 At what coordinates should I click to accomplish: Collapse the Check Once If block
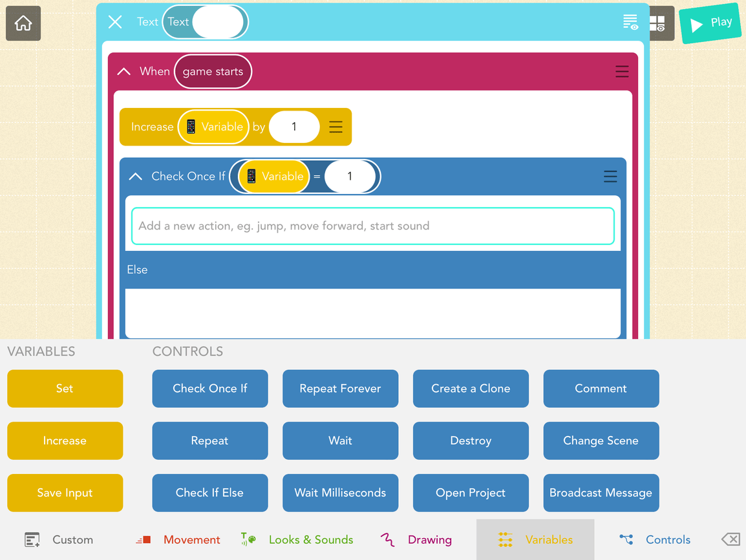coord(136,177)
